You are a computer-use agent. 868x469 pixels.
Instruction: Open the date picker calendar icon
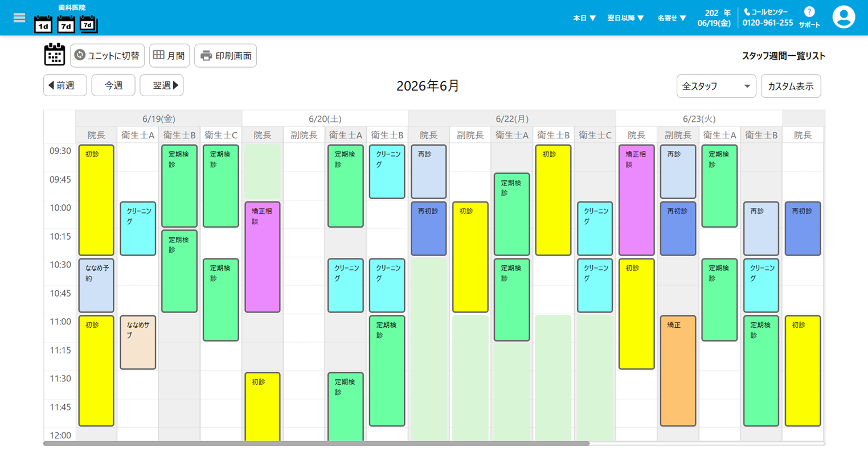coord(55,55)
